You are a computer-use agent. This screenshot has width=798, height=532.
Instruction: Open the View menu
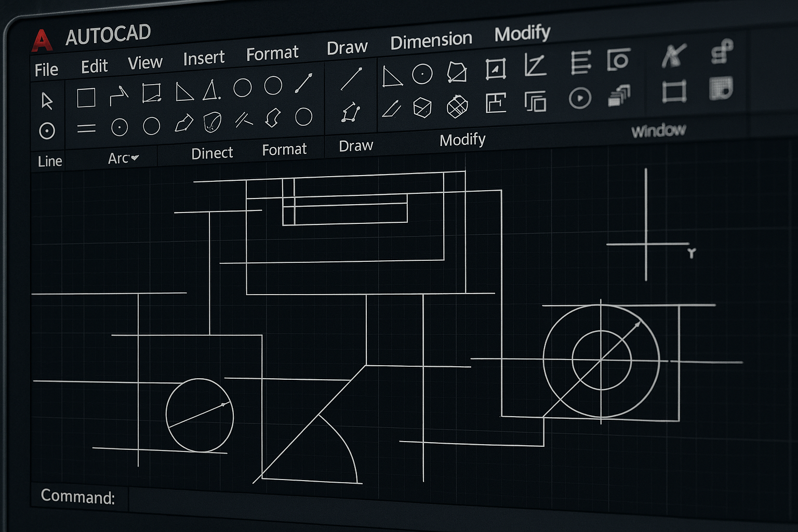pos(145,63)
